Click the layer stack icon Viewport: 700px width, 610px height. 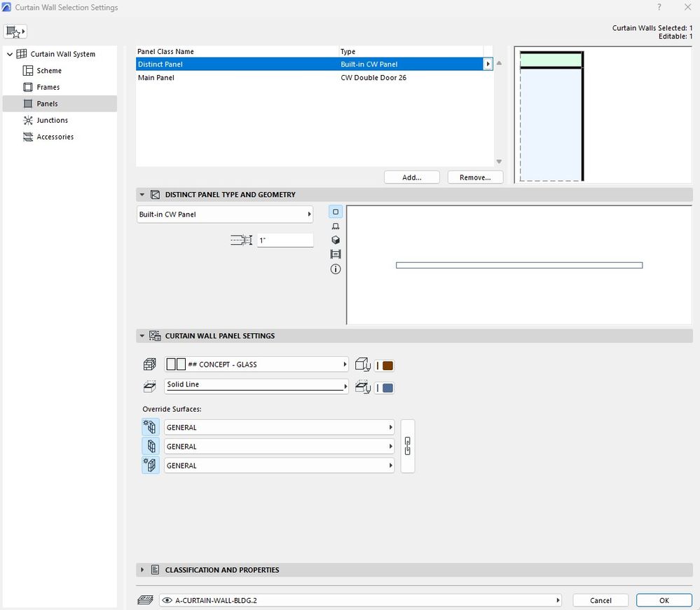click(x=146, y=600)
